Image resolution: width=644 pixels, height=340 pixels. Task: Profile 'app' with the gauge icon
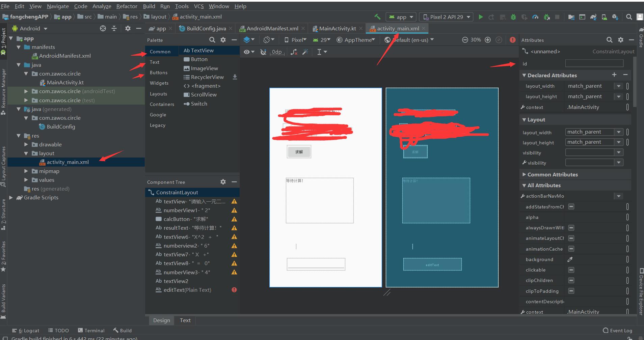pos(535,17)
